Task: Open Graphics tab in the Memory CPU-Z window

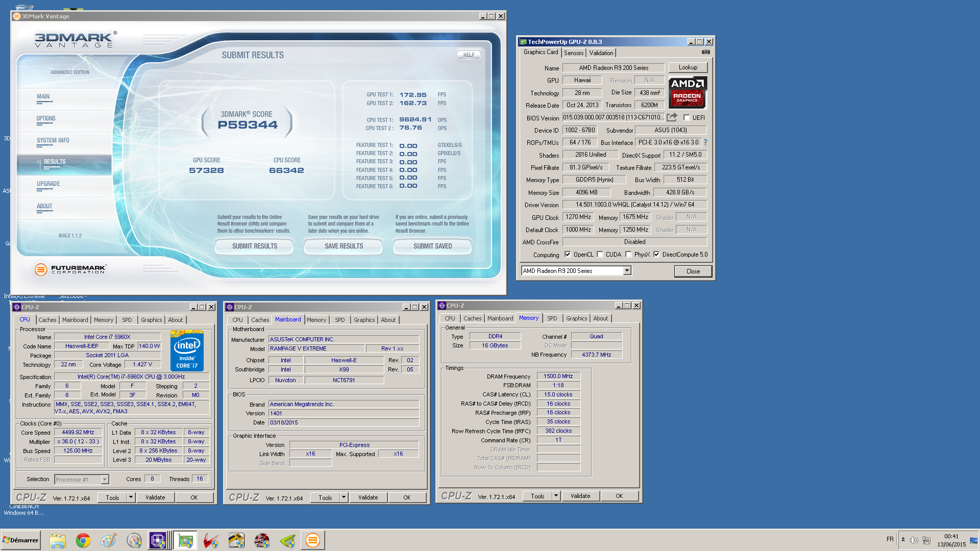Action: click(577, 318)
